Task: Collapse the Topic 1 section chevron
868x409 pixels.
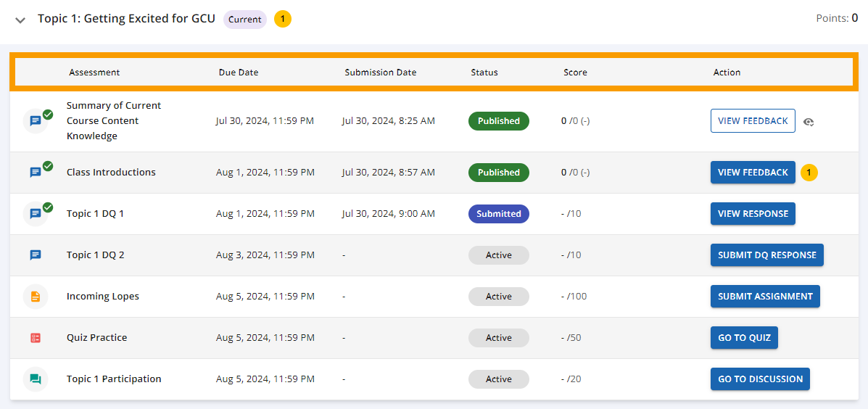Action: pyautogui.click(x=20, y=20)
